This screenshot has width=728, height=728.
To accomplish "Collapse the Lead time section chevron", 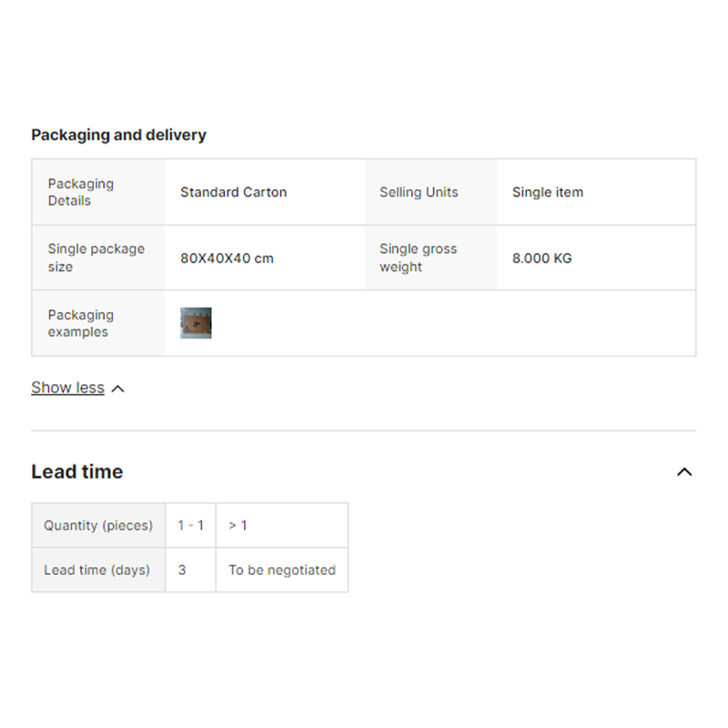I will coord(684,471).
